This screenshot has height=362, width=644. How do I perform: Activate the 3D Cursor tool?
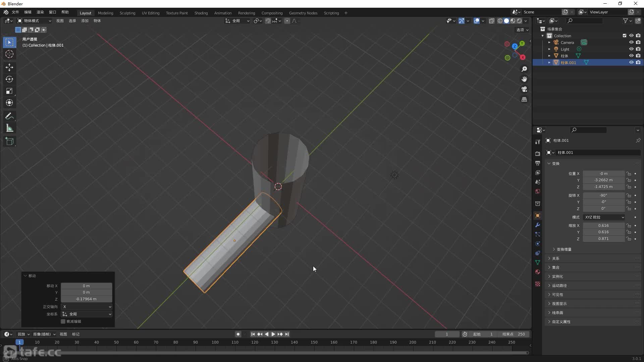(x=9, y=54)
